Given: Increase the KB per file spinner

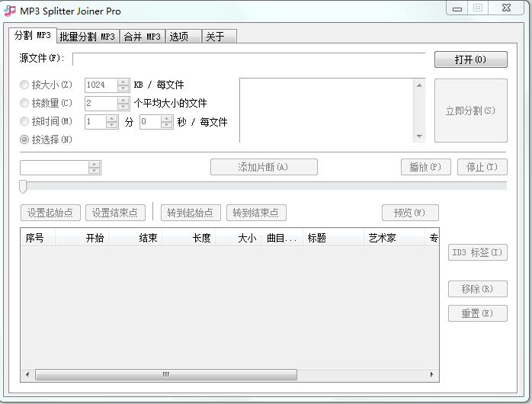Looking at the screenshot, I should coord(123,82).
